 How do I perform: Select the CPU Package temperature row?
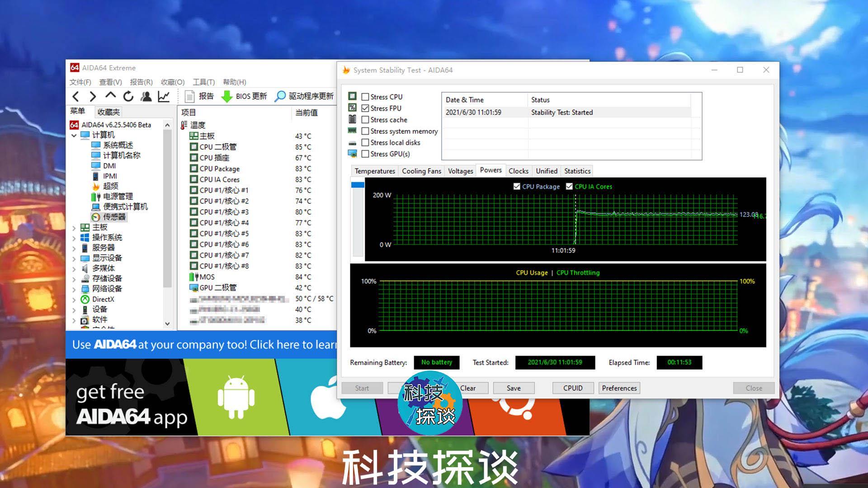pyautogui.click(x=258, y=169)
